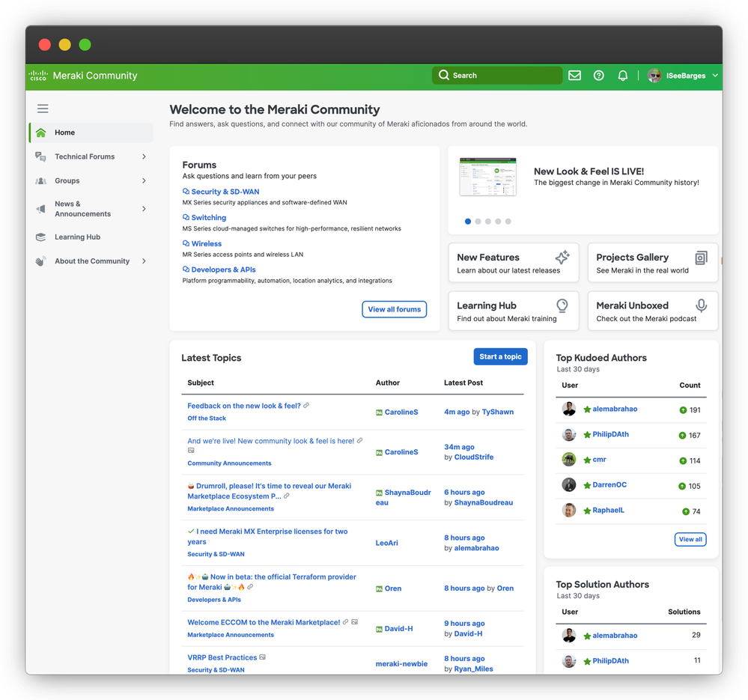Expand Groups submenu chevron
This screenshot has width=748, height=700.
pyautogui.click(x=144, y=180)
